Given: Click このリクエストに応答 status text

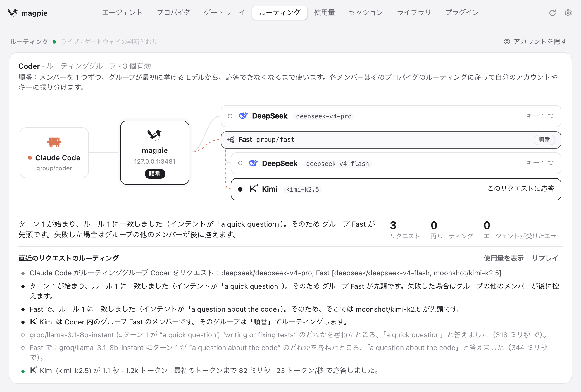Looking at the screenshot, I should [x=521, y=188].
